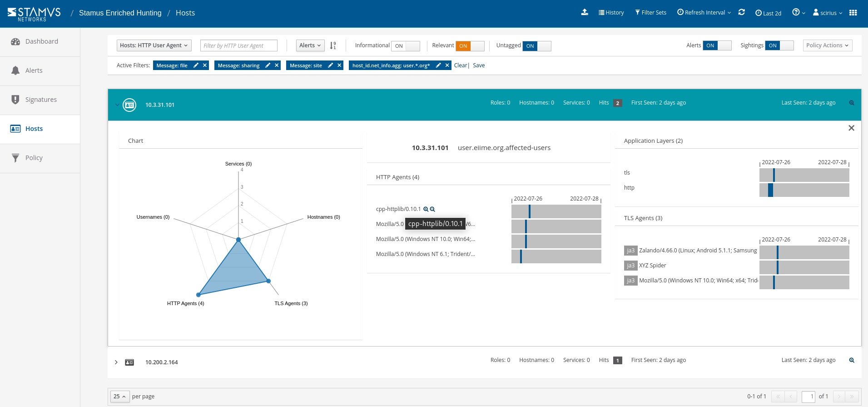Remove the host_id.net_info.agg filter

[447, 65]
